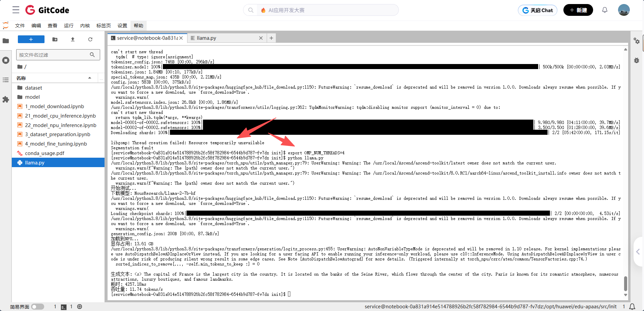Open the running terminals and kernels panel

(6, 60)
